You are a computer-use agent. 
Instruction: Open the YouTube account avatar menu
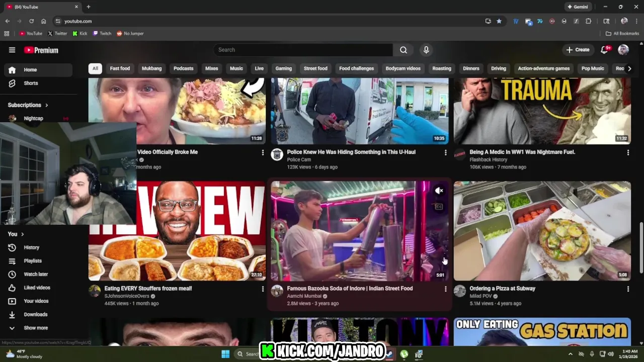click(x=623, y=50)
